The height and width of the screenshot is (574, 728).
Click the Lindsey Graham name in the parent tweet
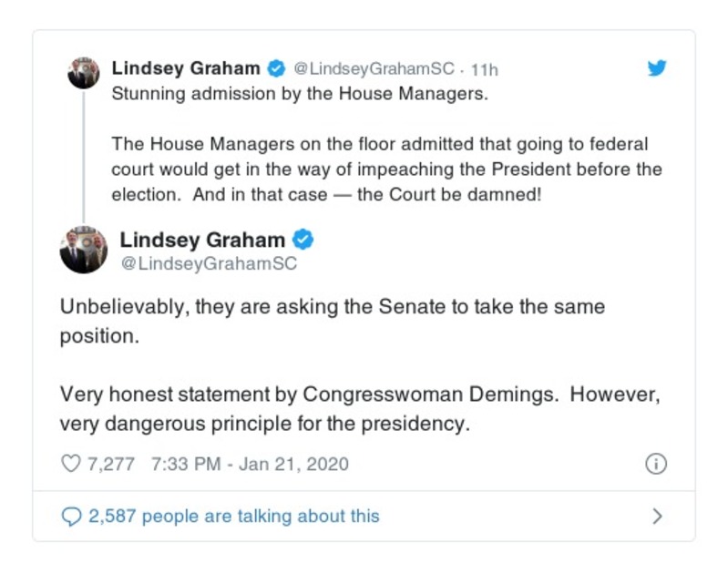point(186,68)
